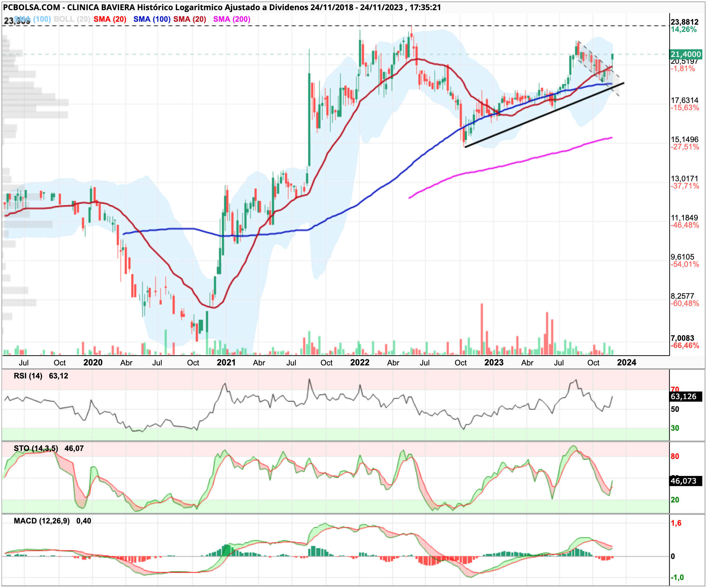This screenshot has width=707, height=588.
Task: Click the 2023 year marker on time axis
Action: pyautogui.click(x=494, y=363)
